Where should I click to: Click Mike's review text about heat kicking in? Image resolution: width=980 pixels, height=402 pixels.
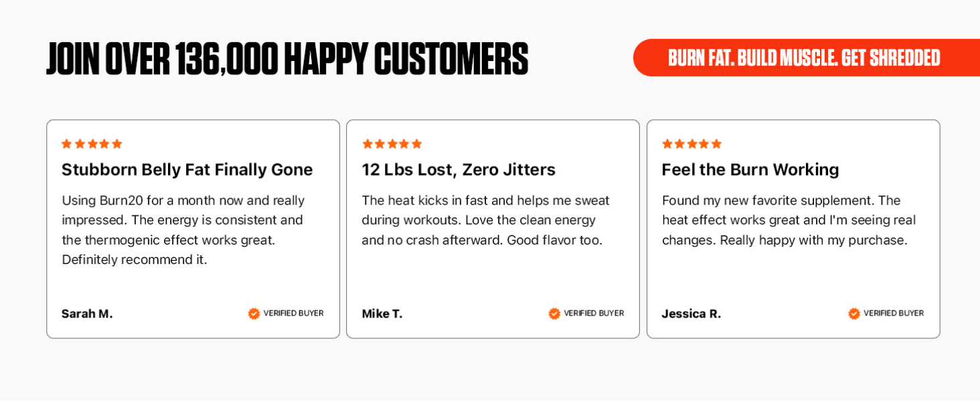[x=485, y=220]
